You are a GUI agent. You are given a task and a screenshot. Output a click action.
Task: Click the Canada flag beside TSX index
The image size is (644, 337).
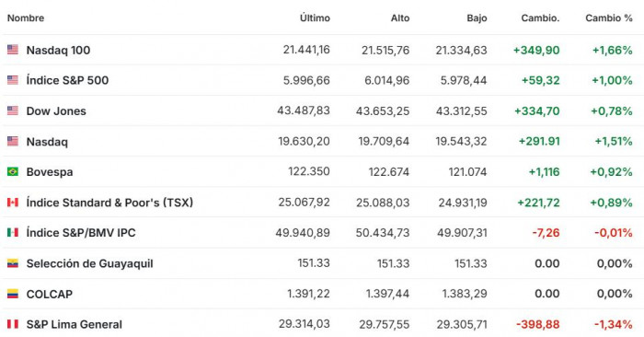coord(13,203)
